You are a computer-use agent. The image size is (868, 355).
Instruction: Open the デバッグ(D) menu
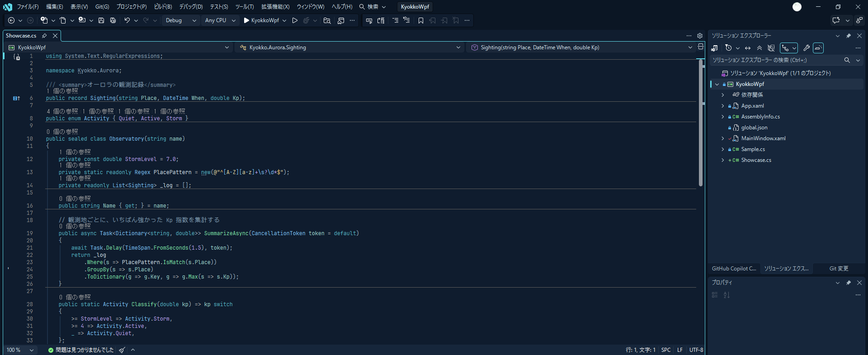(x=191, y=7)
